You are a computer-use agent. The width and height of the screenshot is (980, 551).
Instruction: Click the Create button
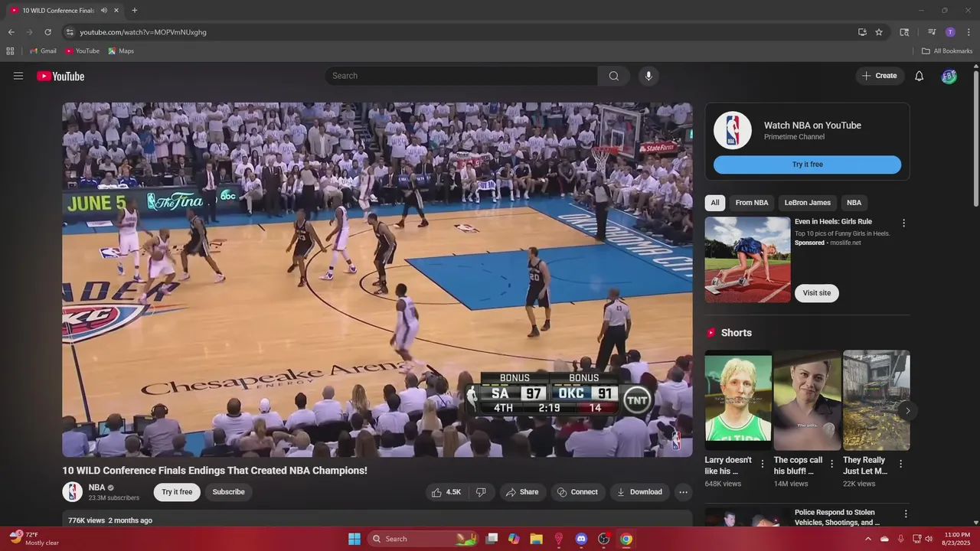(x=880, y=76)
